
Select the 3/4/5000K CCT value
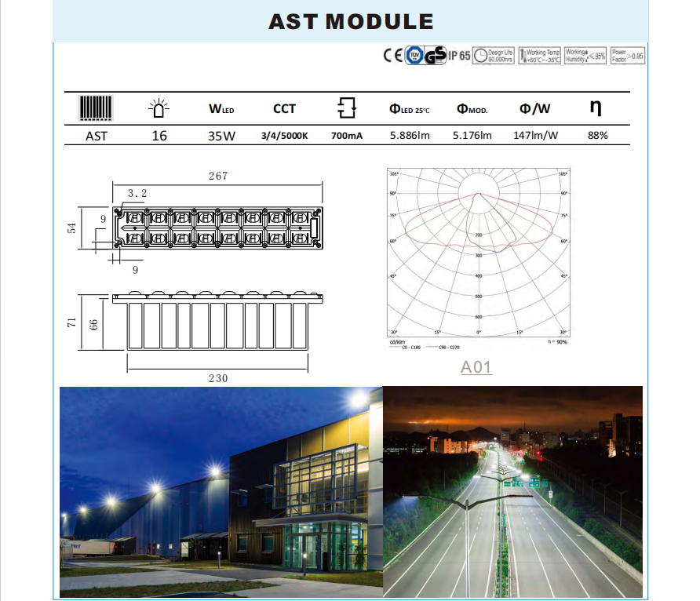(x=284, y=136)
